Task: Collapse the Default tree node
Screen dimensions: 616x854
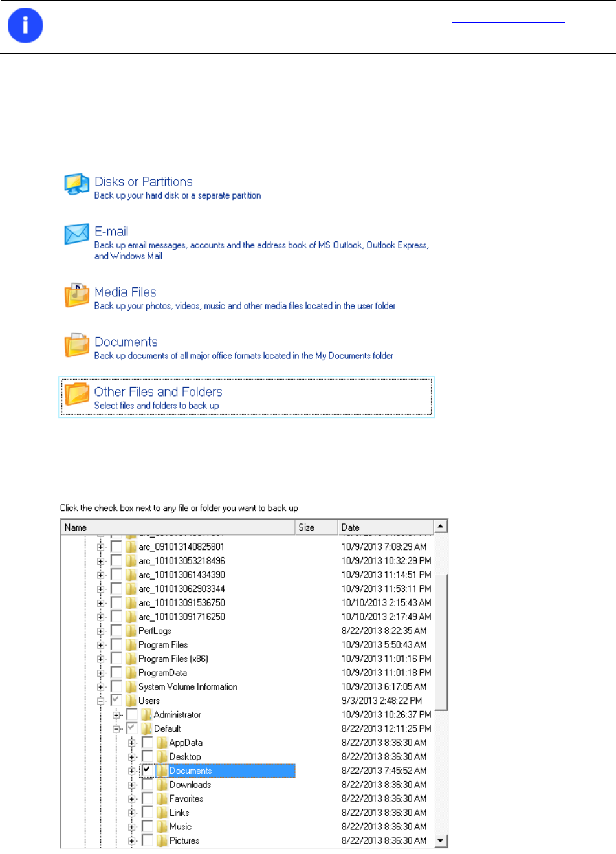Action: (x=116, y=729)
